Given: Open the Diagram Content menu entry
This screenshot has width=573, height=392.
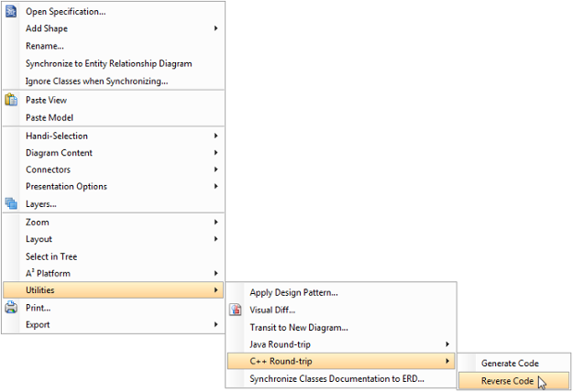Looking at the screenshot, I should click(114, 153).
